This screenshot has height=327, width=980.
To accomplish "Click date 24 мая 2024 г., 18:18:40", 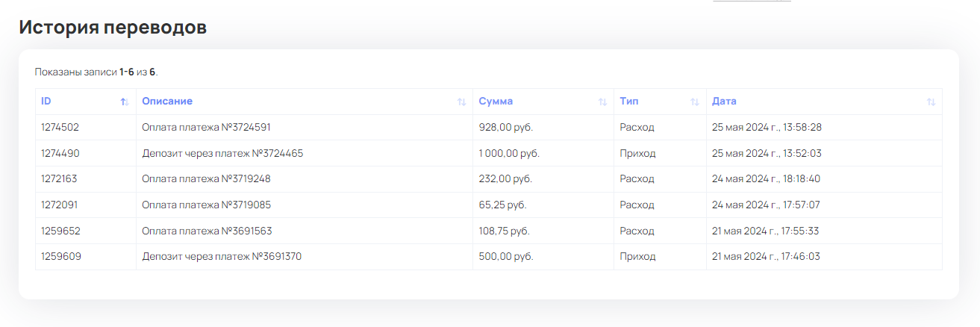I will [766, 179].
